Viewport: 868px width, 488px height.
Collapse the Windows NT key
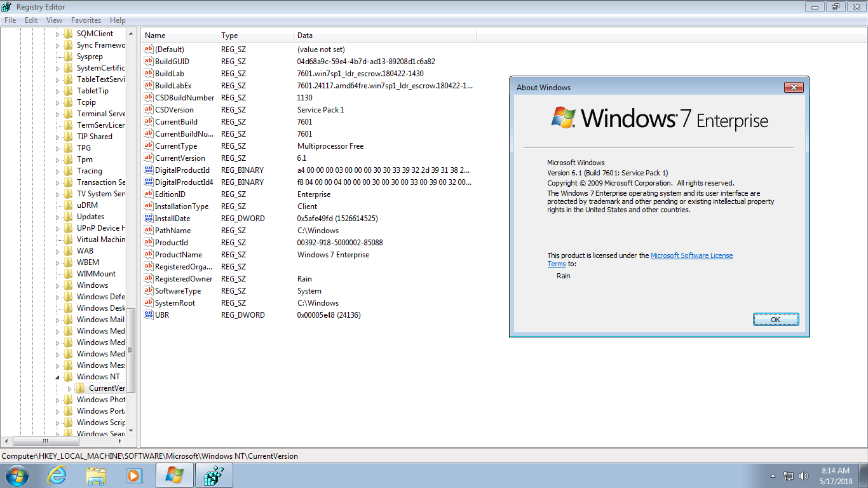[x=57, y=377]
